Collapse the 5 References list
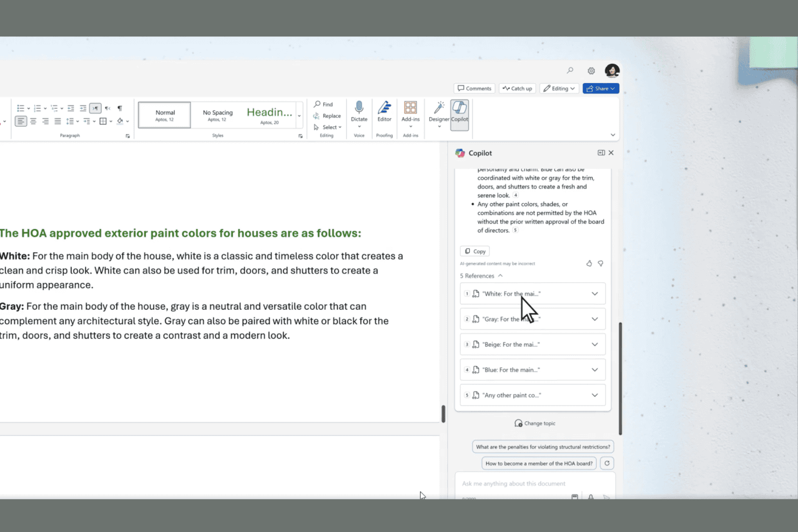Image resolution: width=798 pixels, height=532 pixels. pyautogui.click(x=481, y=276)
